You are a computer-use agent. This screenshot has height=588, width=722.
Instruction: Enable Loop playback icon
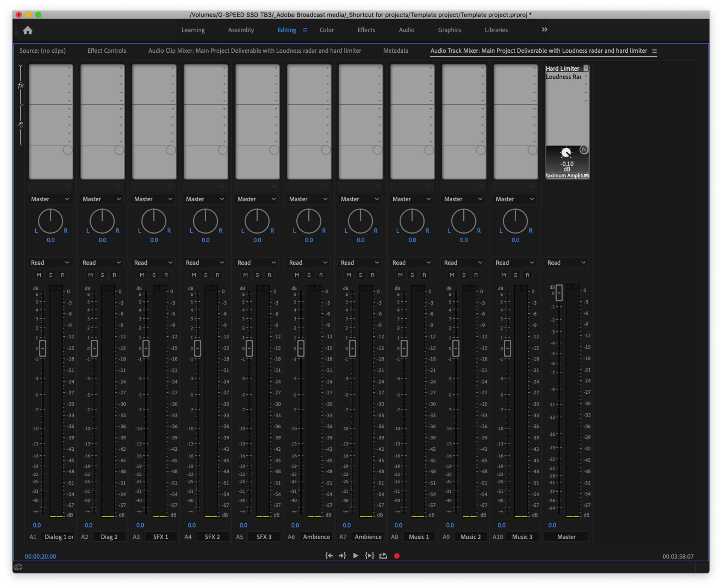click(383, 556)
